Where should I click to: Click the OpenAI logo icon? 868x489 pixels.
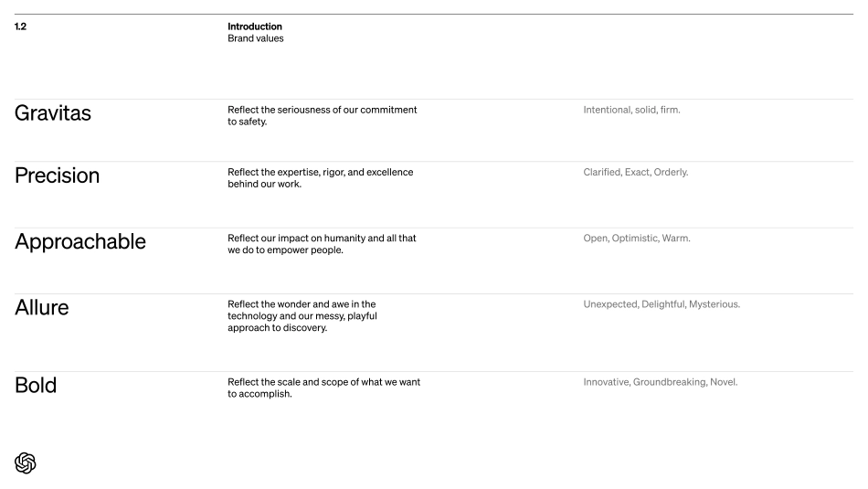tap(25, 462)
